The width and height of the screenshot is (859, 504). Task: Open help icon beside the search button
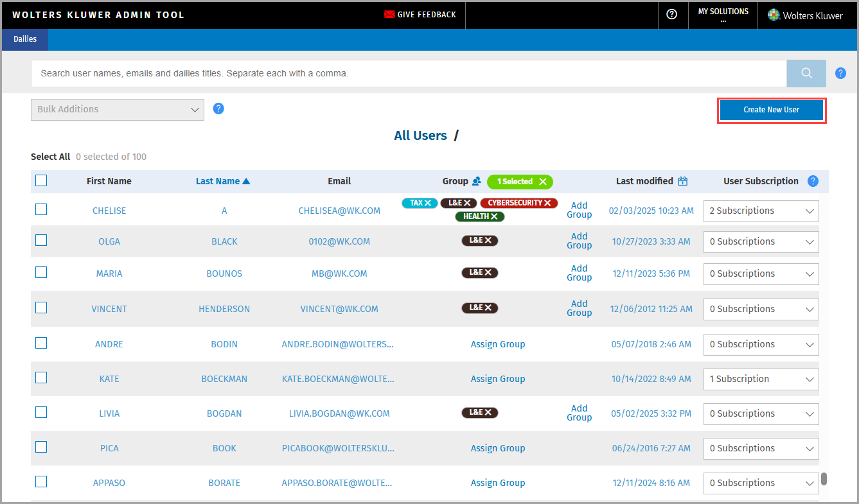[840, 73]
